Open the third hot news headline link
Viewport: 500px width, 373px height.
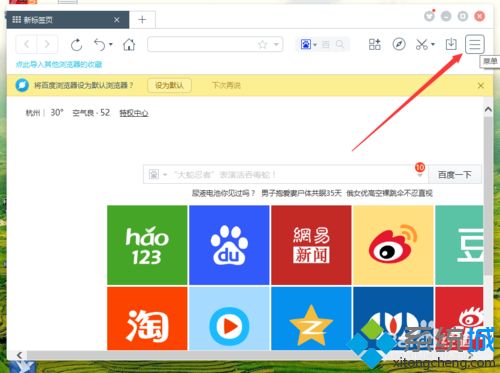[389, 193]
